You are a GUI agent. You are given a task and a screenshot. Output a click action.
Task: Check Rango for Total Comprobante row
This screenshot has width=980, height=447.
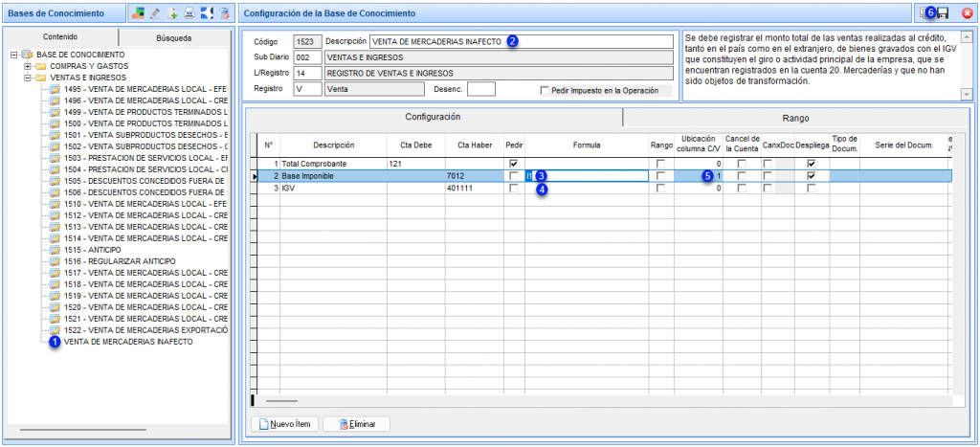[x=661, y=163]
